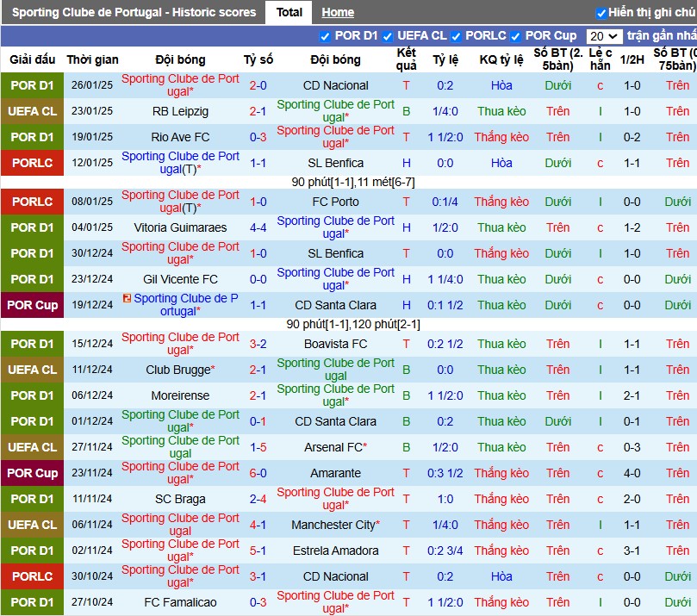The width and height of the screenshot is (697, 616).
Task: Open the 20 recent matches dropdown
Action: click(x=604, y=36)
